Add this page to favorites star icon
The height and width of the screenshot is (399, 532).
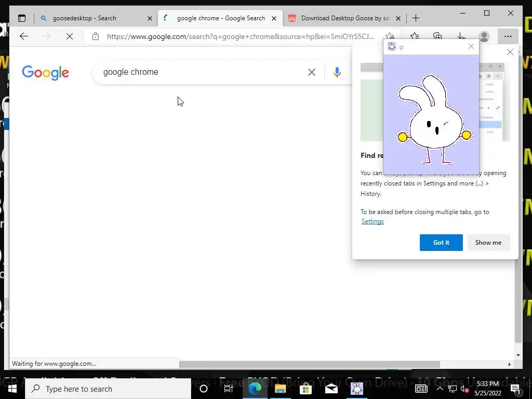coord(390,36)
